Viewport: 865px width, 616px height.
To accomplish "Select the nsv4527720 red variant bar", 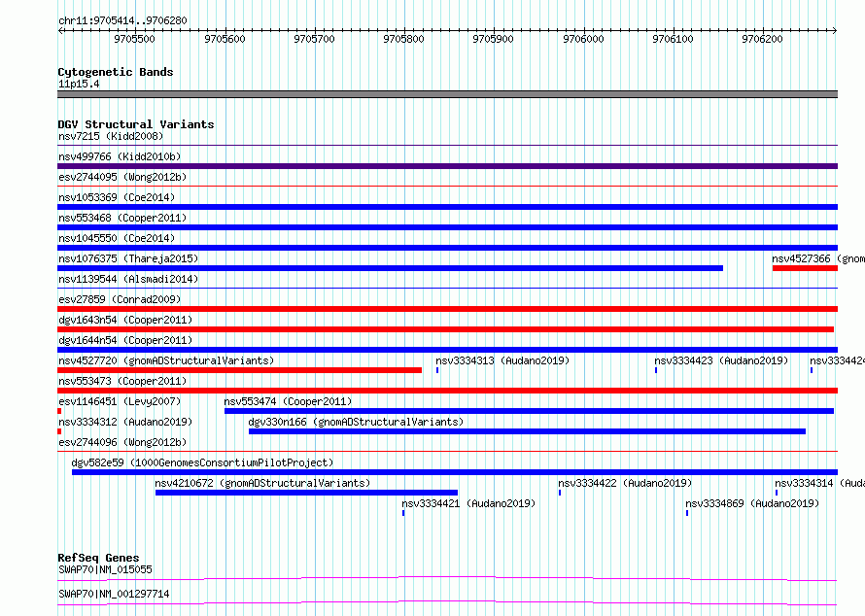I will (x=239, y=370).
